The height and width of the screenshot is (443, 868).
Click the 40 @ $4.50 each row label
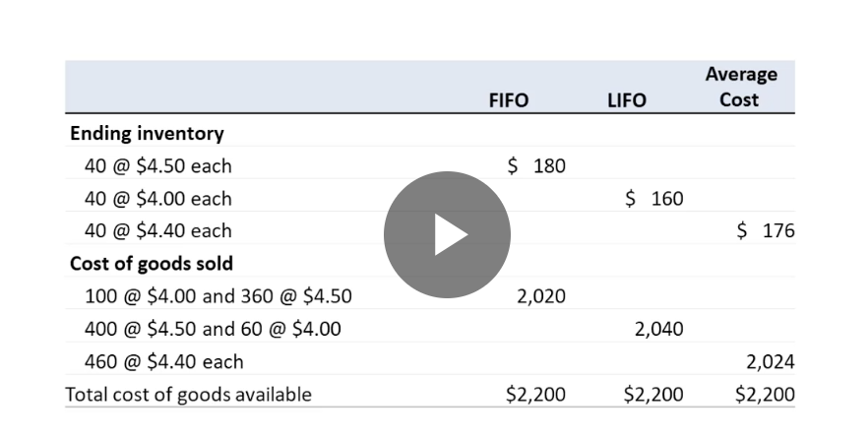(x=157, y=166)
